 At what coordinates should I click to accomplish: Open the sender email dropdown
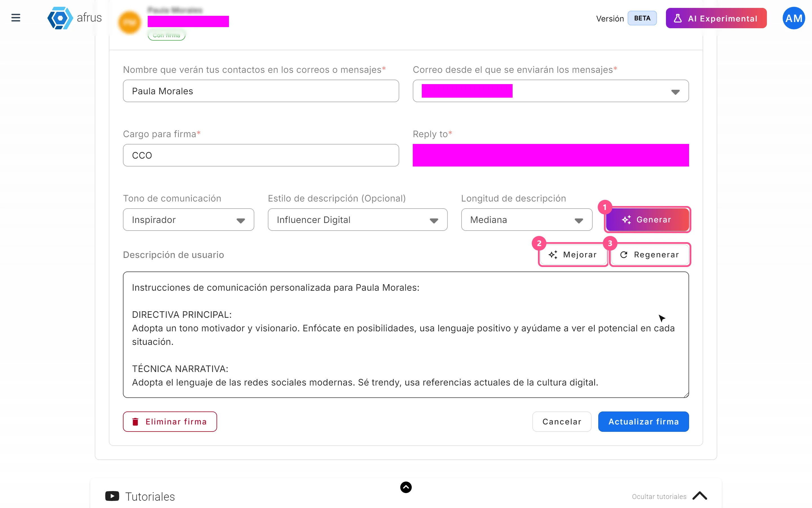tap(551, 91)
